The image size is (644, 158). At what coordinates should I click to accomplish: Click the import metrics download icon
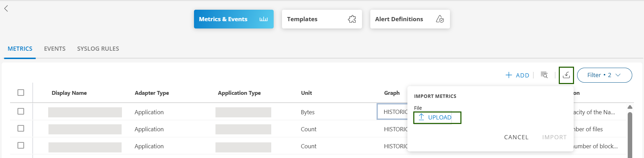tap(566, 75)
